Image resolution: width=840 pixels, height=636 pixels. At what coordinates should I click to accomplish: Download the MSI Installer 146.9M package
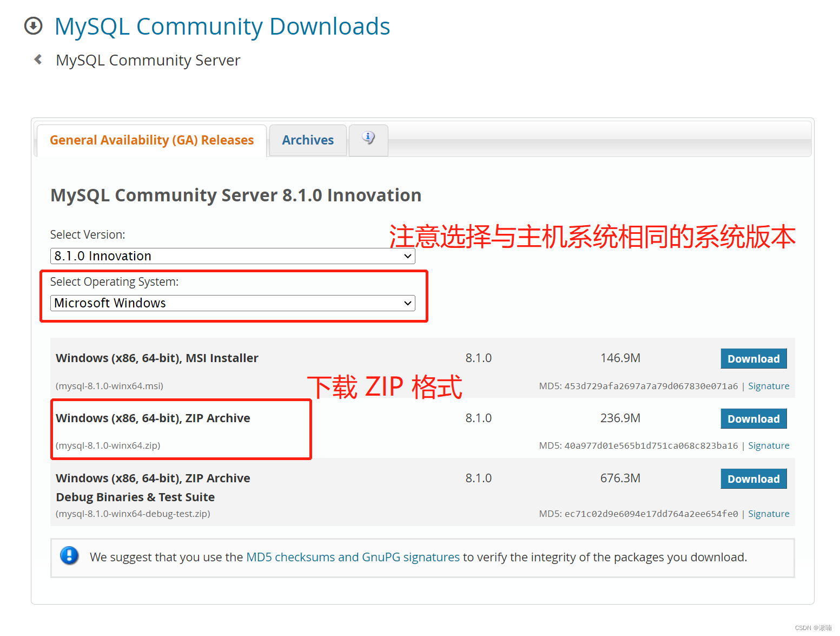click(753, 358)
